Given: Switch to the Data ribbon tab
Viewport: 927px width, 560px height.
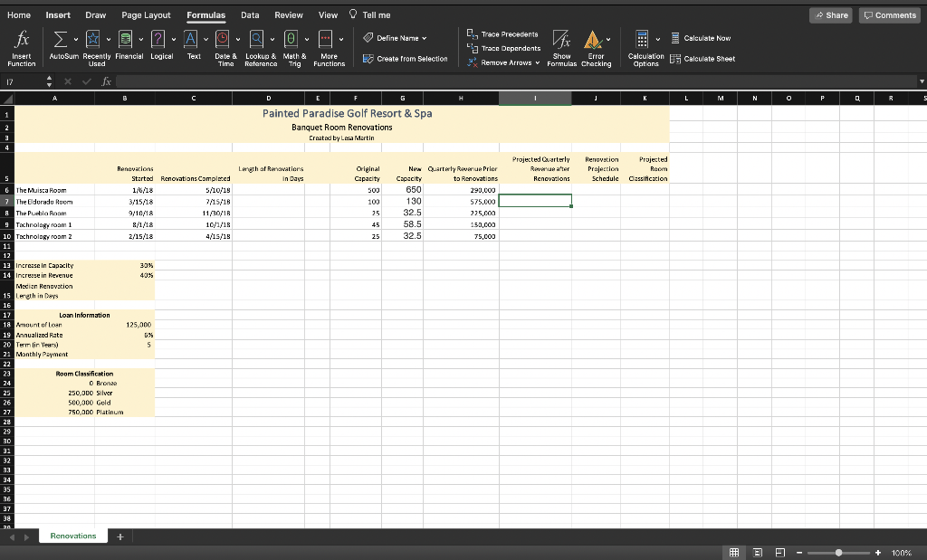Looking at the screenshot, I should coord(250,14).
